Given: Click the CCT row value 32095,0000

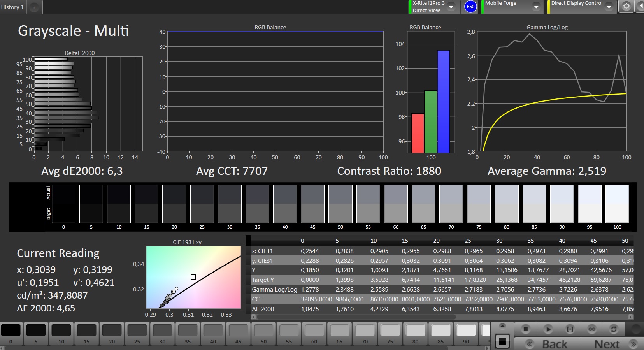Looking at the screenshot, I should 316,299.
